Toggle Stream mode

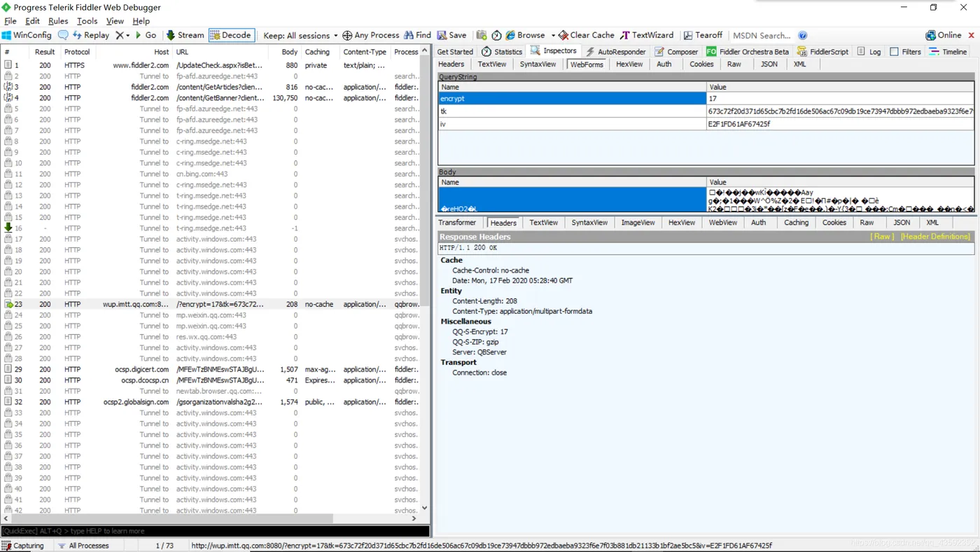click(x=185, y=35)
